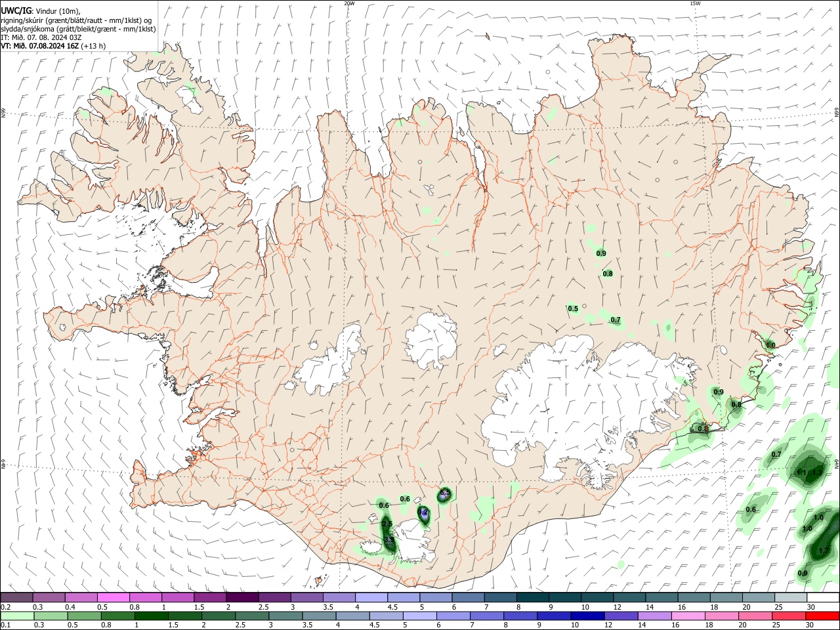Click the 'slydda/snjókoma' legend description line

[78, 29]
